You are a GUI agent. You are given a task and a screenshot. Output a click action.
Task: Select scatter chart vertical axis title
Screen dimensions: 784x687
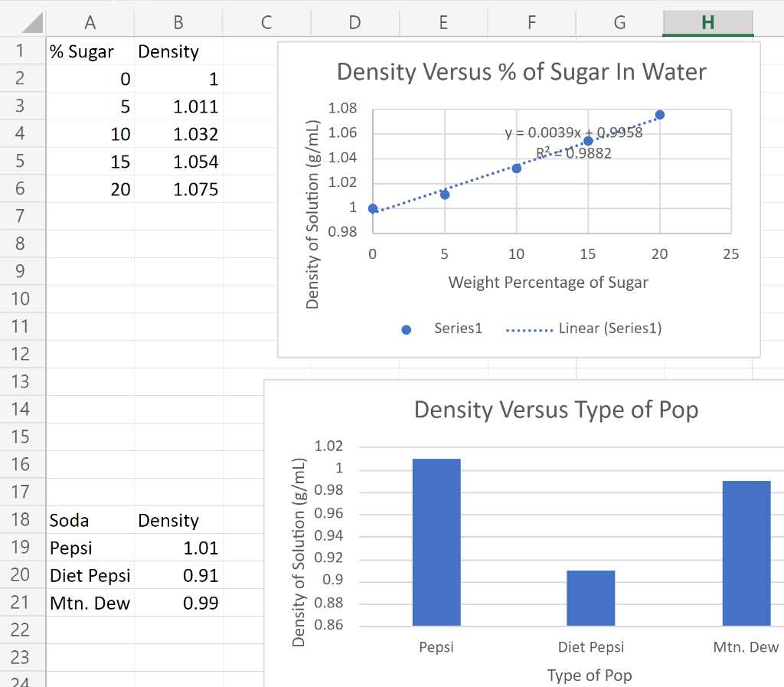[312, 214]
